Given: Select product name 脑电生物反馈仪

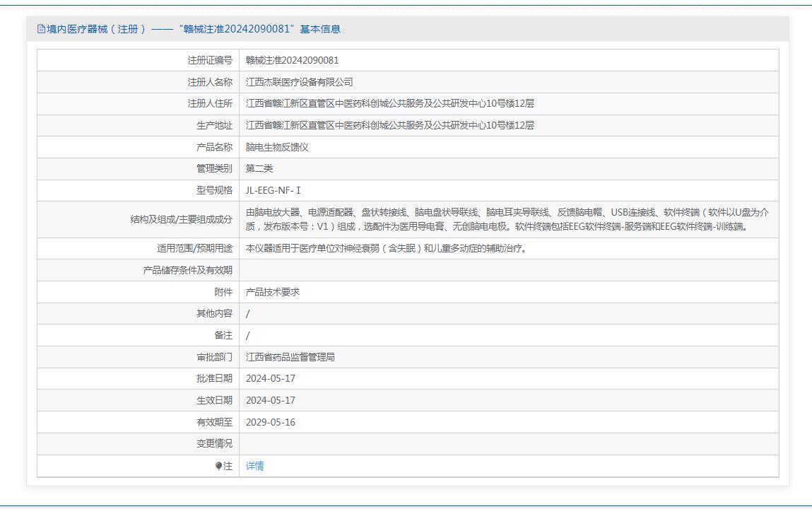Looking at the screenshot, I should click(x=277, y=147).
